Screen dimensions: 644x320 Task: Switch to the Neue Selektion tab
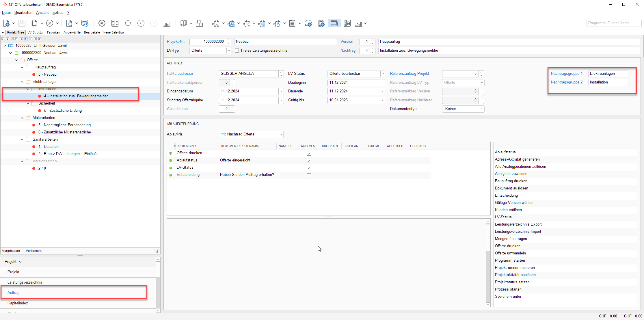[113, 32]
